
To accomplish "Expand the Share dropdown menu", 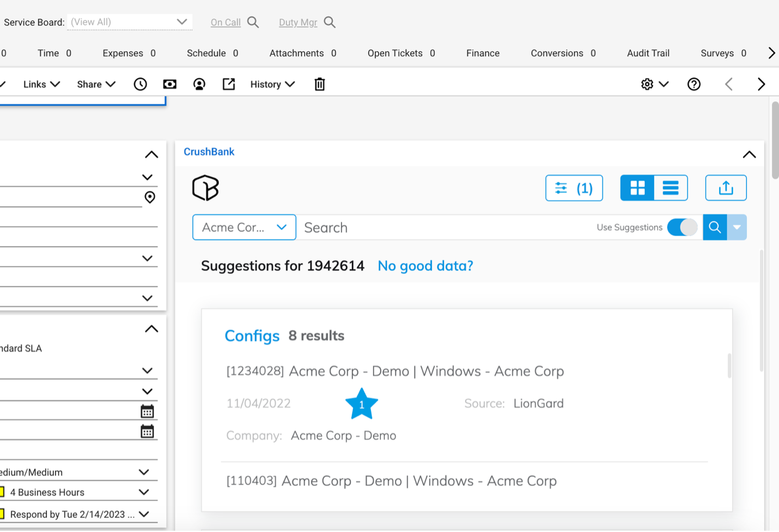I will click(96, 84).
